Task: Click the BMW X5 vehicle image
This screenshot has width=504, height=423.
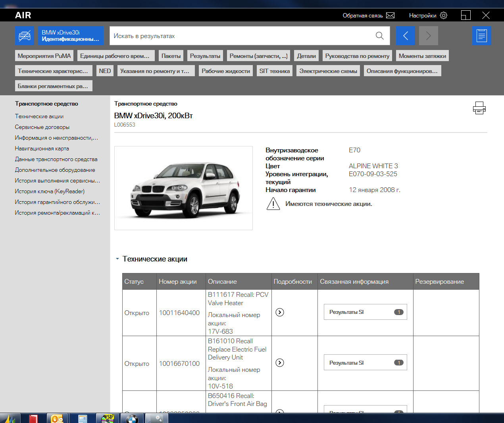Action: 183,188
